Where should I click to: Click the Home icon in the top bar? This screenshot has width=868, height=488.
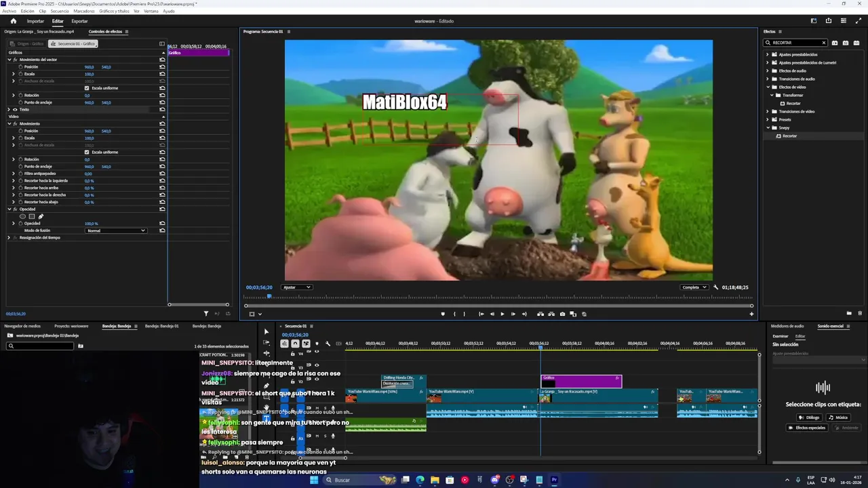pyautogui.click(x=13, y=21)
